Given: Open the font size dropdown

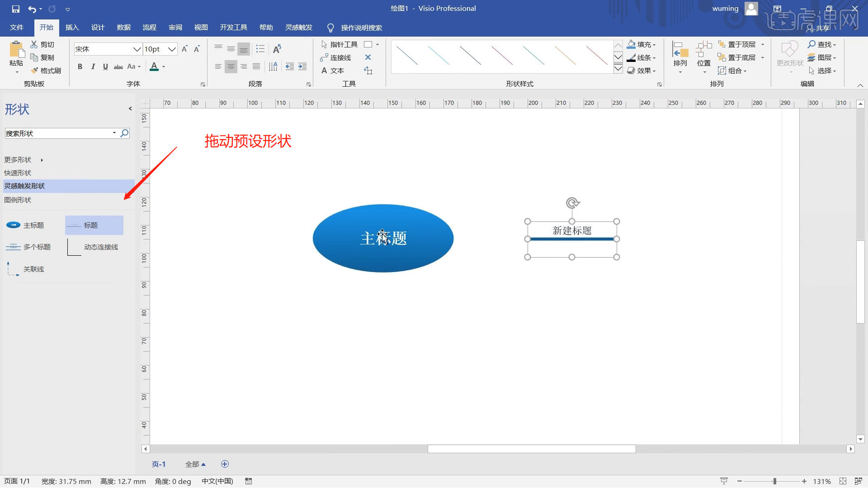Looking at the screenshot, I should point(171,49).
